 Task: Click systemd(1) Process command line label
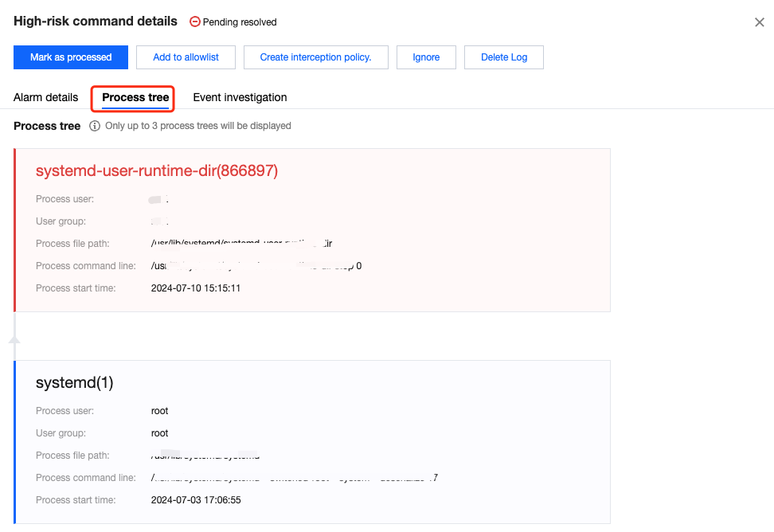pyautogui.click(x=86, y=477)
